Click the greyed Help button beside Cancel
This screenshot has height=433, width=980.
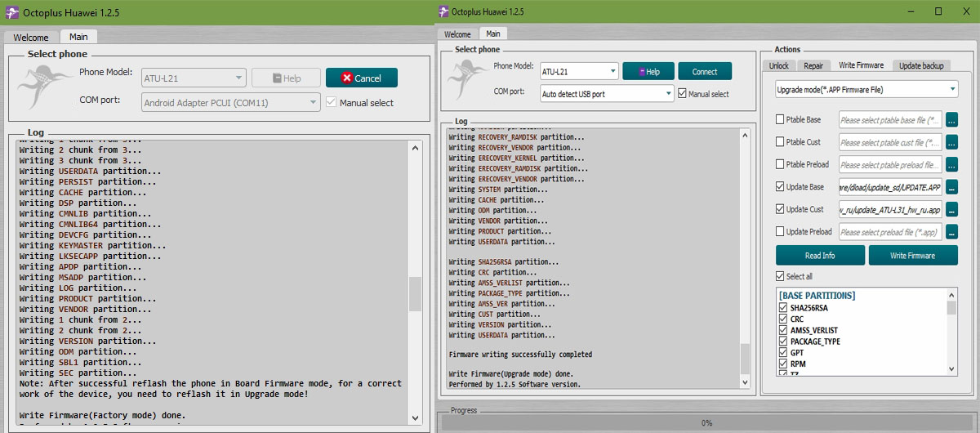click(x=286, y=78)
